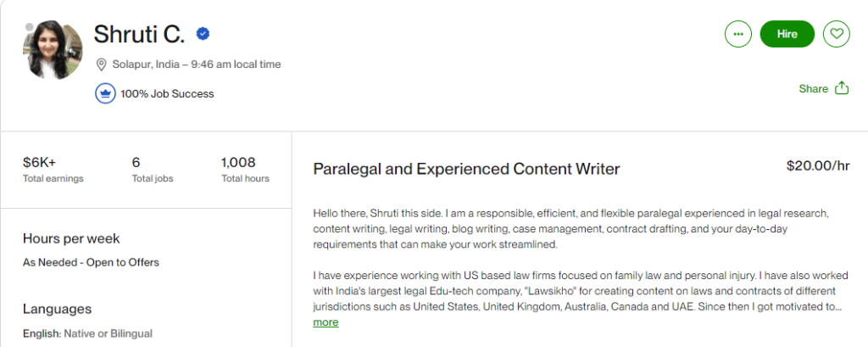Expand the bio with the more link
Screen dimensions: 868x347
[x=325, y=322]
